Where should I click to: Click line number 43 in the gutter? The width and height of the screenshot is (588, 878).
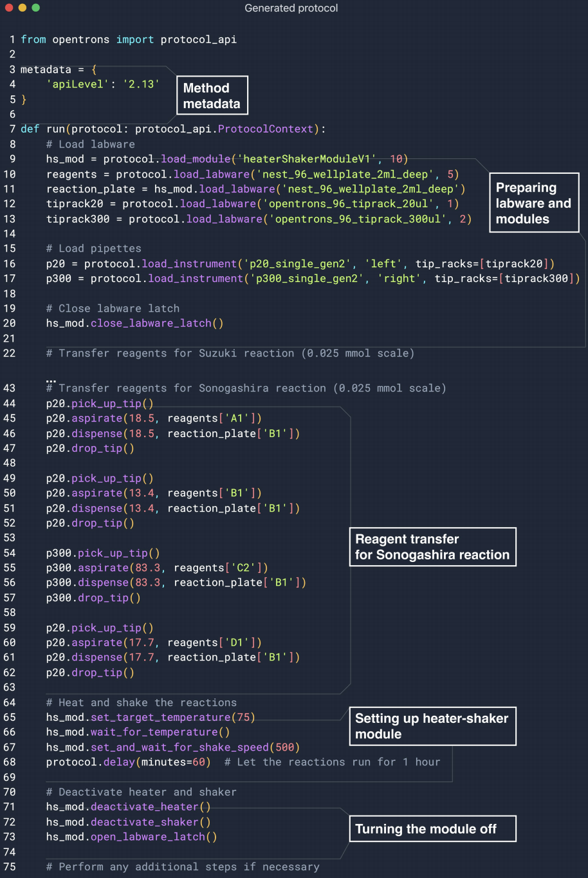(10, 388)
